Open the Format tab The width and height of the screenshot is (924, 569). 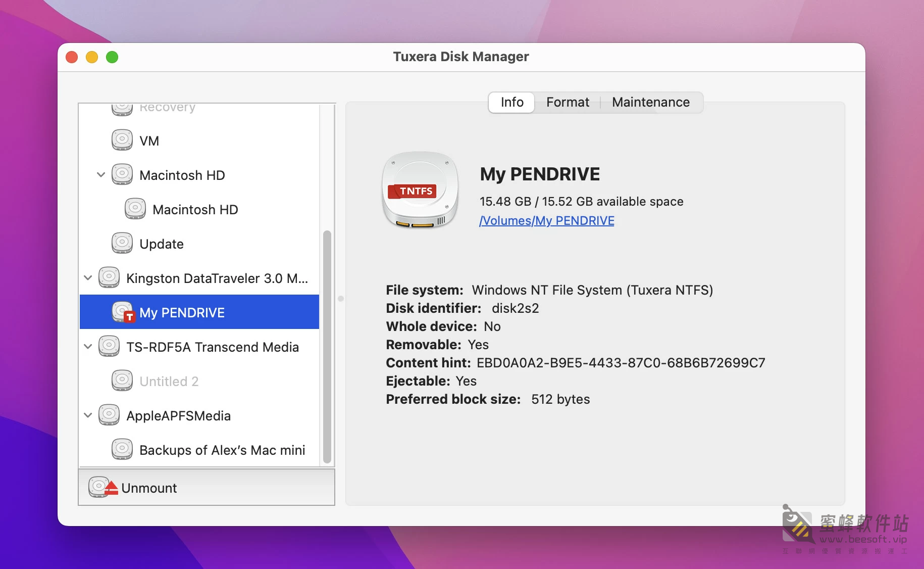[x=568, y=103]
